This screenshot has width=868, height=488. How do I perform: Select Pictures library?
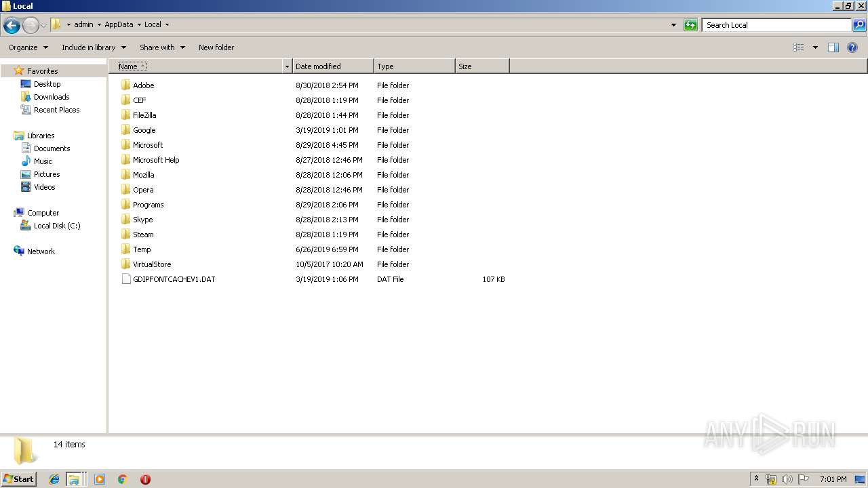[47, 174]
